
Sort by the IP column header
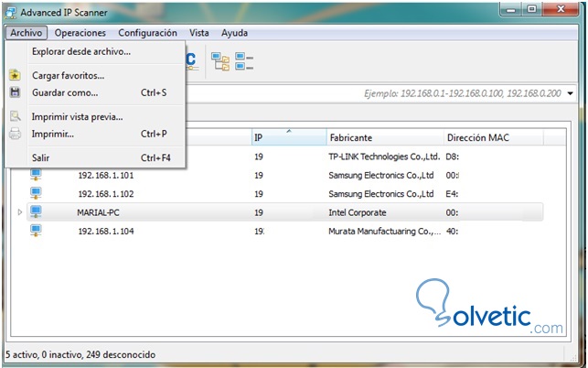pos(289,137)
